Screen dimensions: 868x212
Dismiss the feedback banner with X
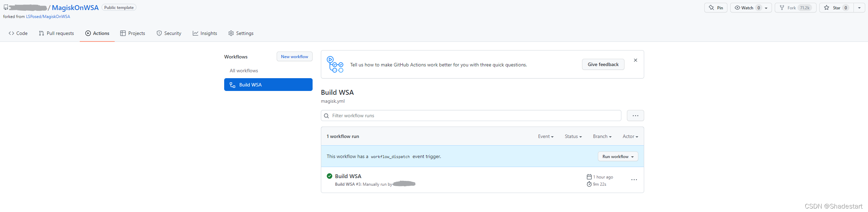pyautogui.click(x=636, y=60)
